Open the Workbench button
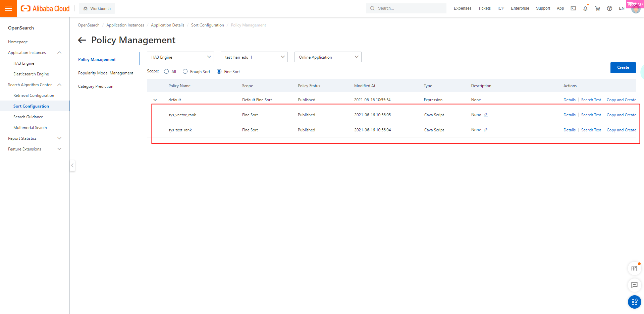644x314 pixels. click(97, 8)
